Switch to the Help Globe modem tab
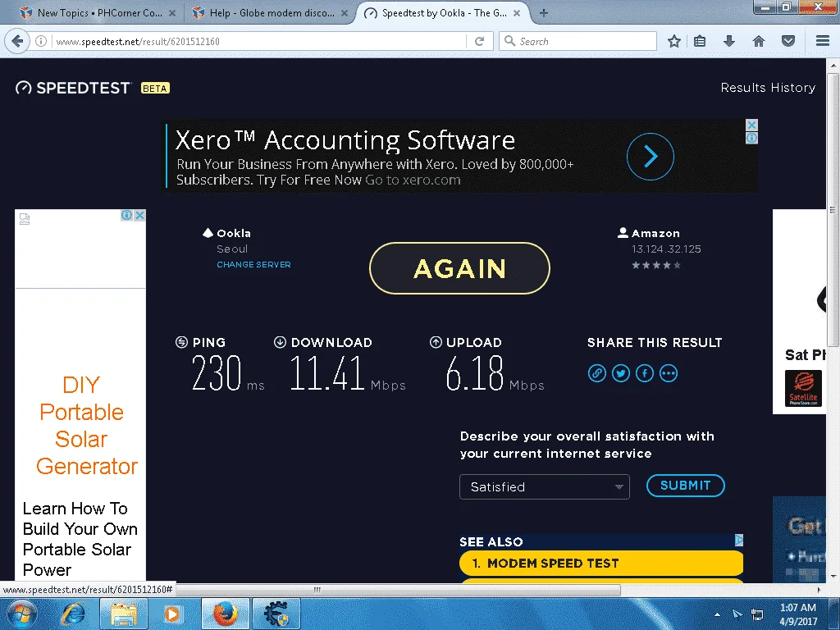 click(x=271, y=13)
